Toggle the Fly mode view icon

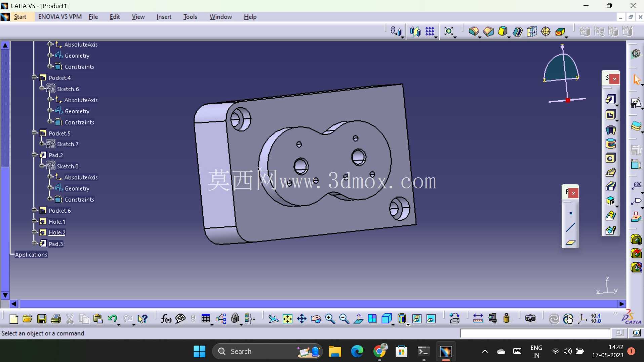(x=273, y=319)
